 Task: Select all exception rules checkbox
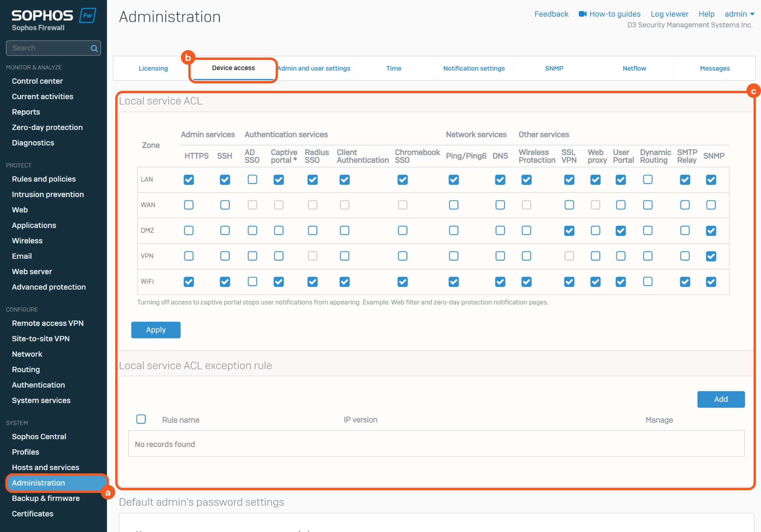point(141,420)
